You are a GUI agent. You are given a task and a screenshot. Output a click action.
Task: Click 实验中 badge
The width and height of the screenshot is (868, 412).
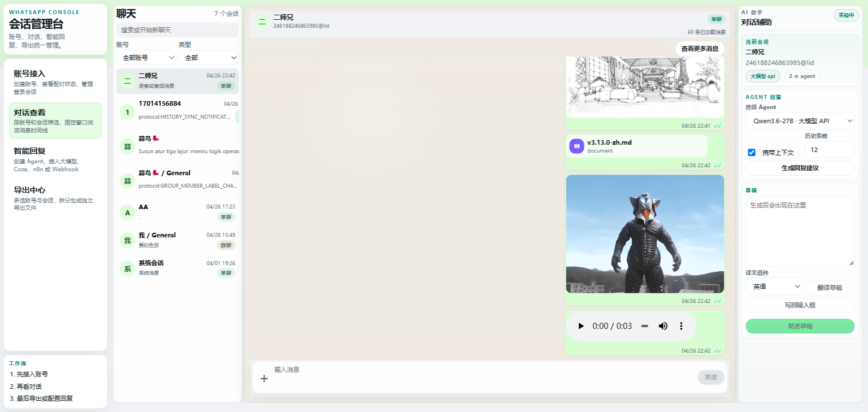pos(846,15)
